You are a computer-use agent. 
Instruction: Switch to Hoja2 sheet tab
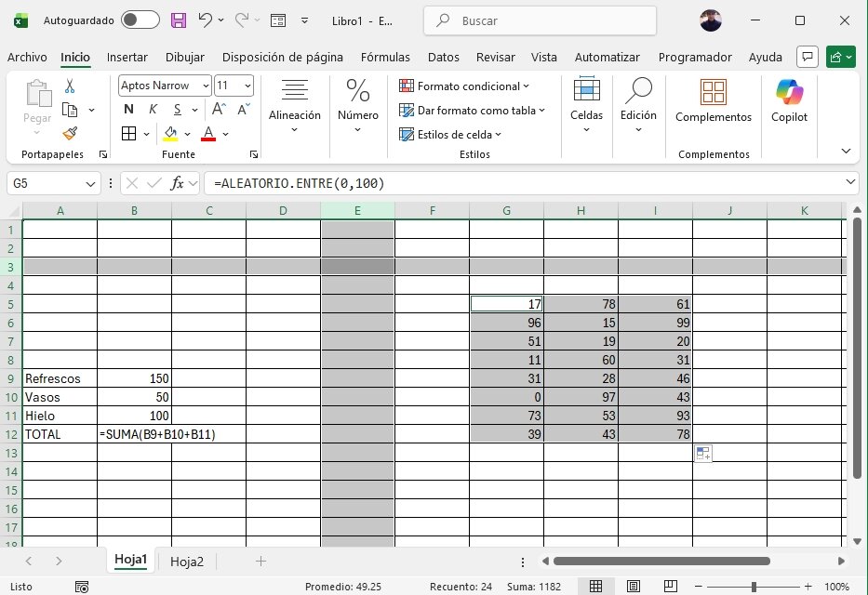tap(187, 561)
